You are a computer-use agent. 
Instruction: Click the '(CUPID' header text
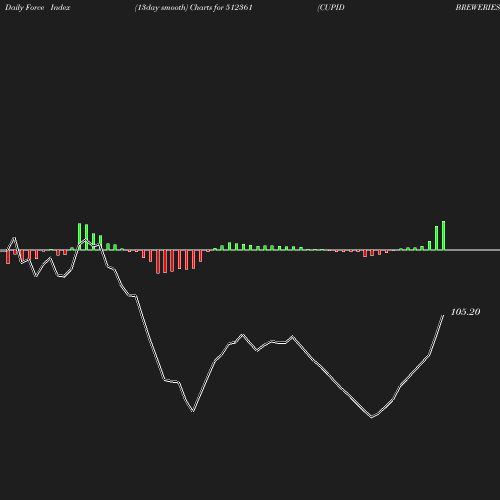(331, 7)
